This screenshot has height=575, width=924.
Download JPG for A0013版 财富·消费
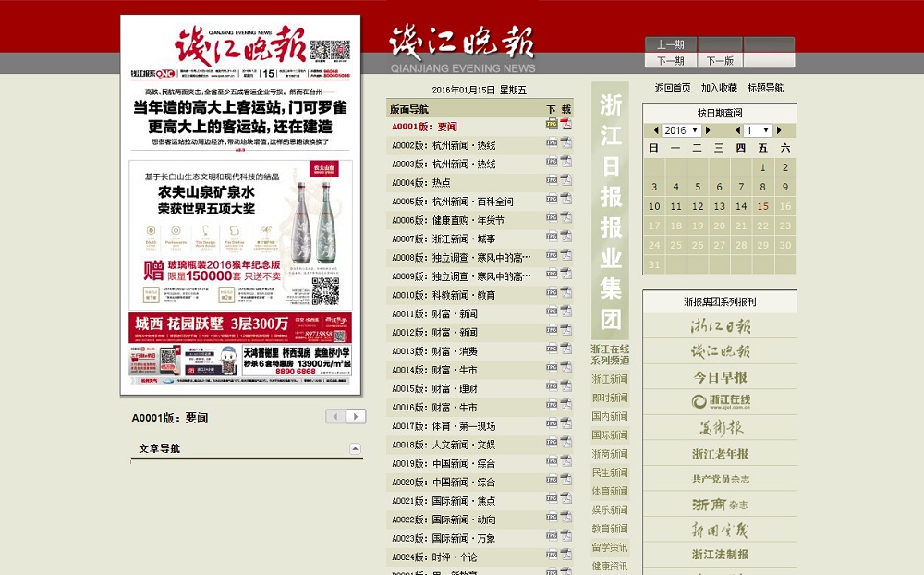coord(552,349)
